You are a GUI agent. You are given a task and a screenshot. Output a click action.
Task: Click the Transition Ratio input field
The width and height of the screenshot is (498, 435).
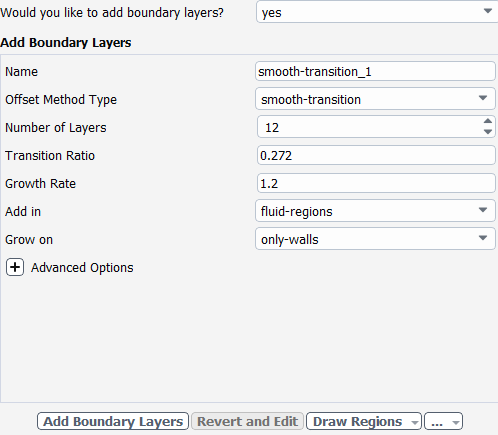pyautogui.click(x=376, y=155)
